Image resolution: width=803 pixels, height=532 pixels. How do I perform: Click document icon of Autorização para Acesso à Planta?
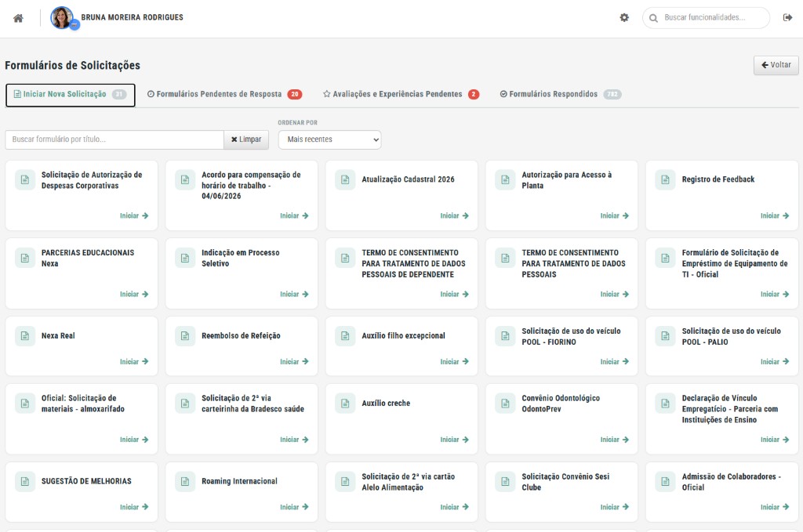505,180
